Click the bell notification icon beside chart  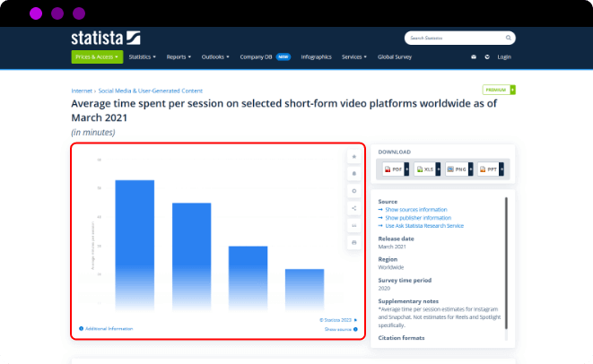354,174
